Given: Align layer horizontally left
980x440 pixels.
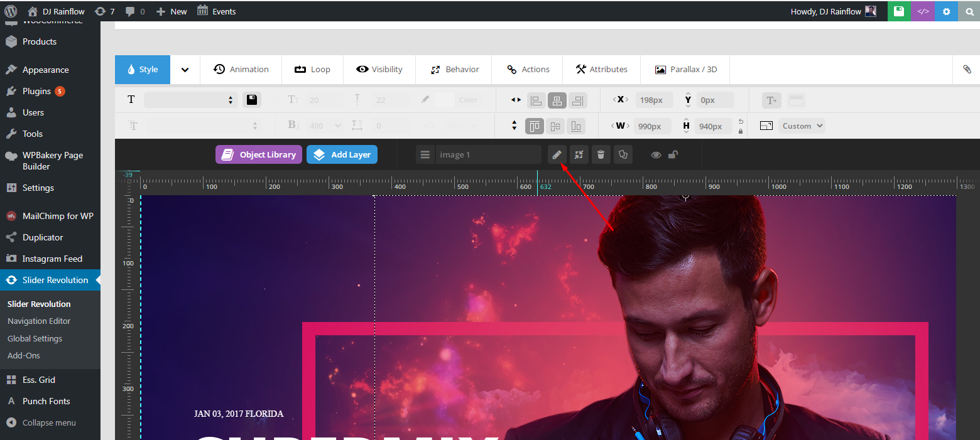Looking at the screenshot, I should click(536, 100).
